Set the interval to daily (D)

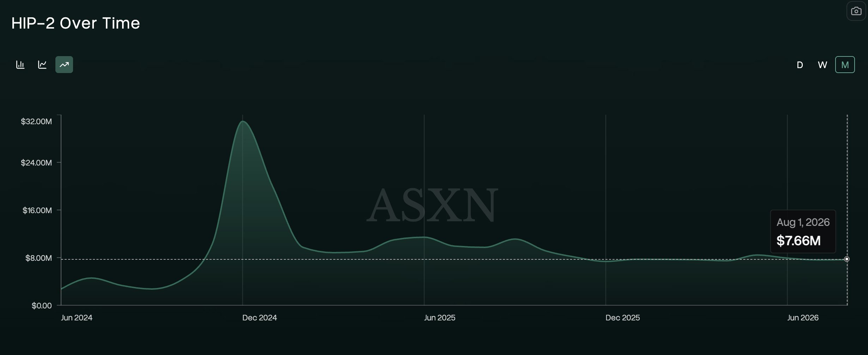[x=800, y=65]
